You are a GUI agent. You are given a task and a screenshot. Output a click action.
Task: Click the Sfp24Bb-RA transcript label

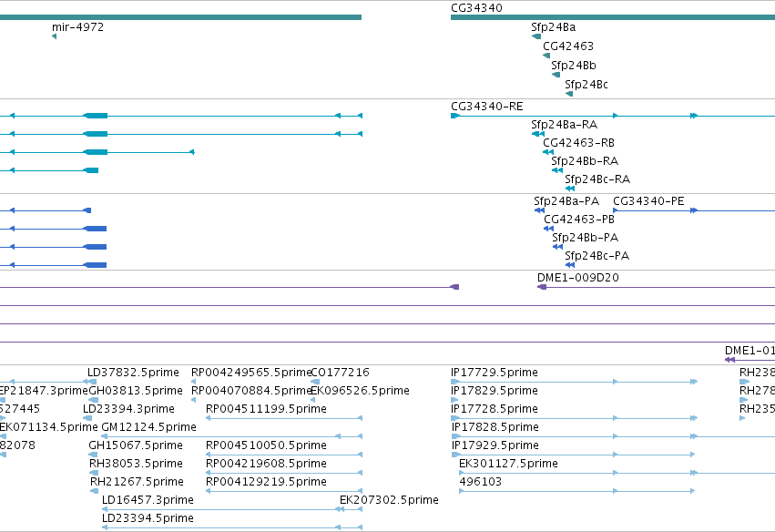point(585,161)
